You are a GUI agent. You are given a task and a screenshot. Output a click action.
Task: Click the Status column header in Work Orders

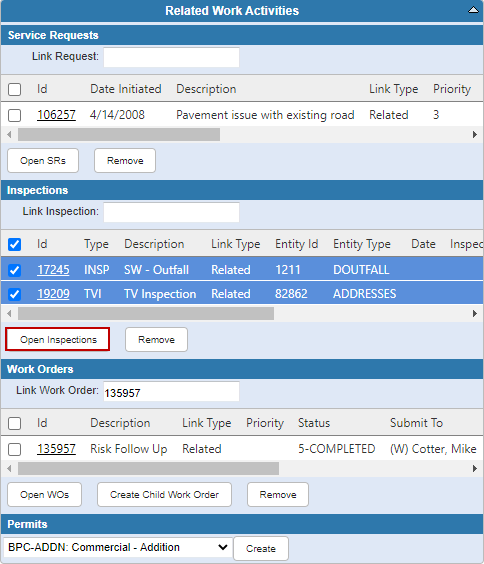(x=314, y=423)
